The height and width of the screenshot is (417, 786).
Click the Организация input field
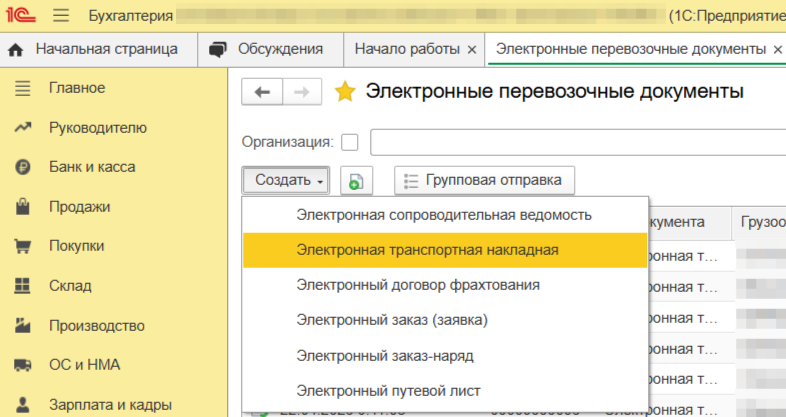coord(577,142)
